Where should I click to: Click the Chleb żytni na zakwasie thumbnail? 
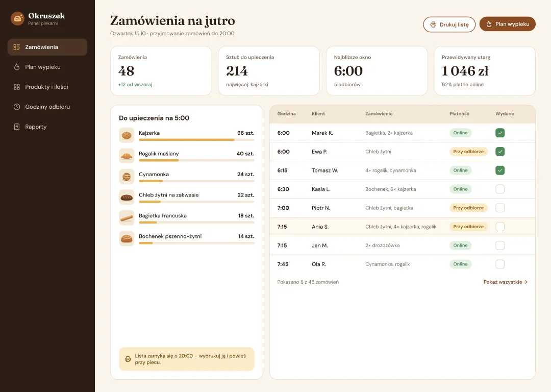coord(127,197)
